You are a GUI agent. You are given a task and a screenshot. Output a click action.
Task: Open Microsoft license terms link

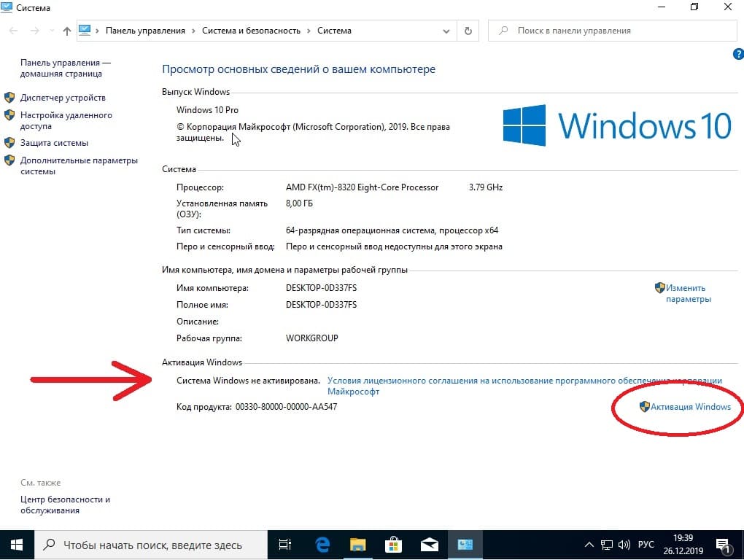tap(524, 386)
